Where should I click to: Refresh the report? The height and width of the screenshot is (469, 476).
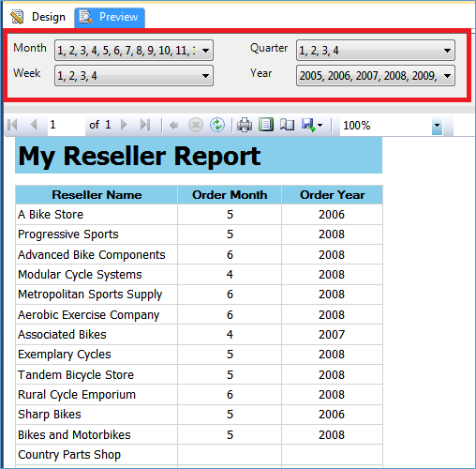217,125
